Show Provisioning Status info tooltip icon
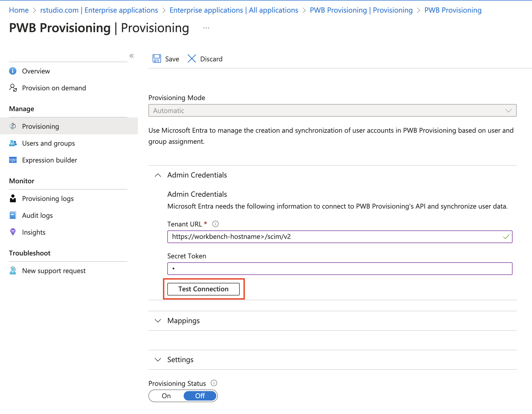 214,383
